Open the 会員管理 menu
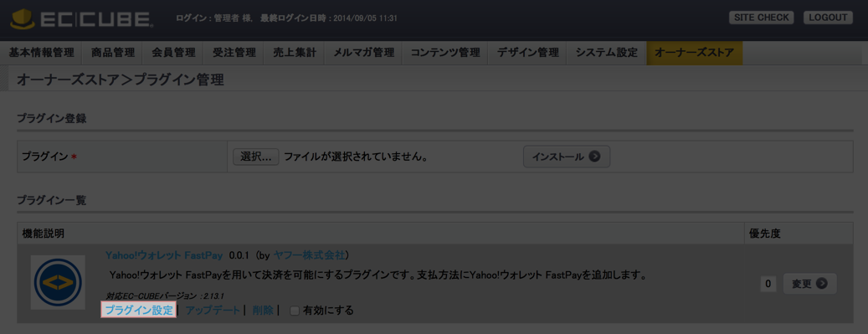 pos(173,54)
